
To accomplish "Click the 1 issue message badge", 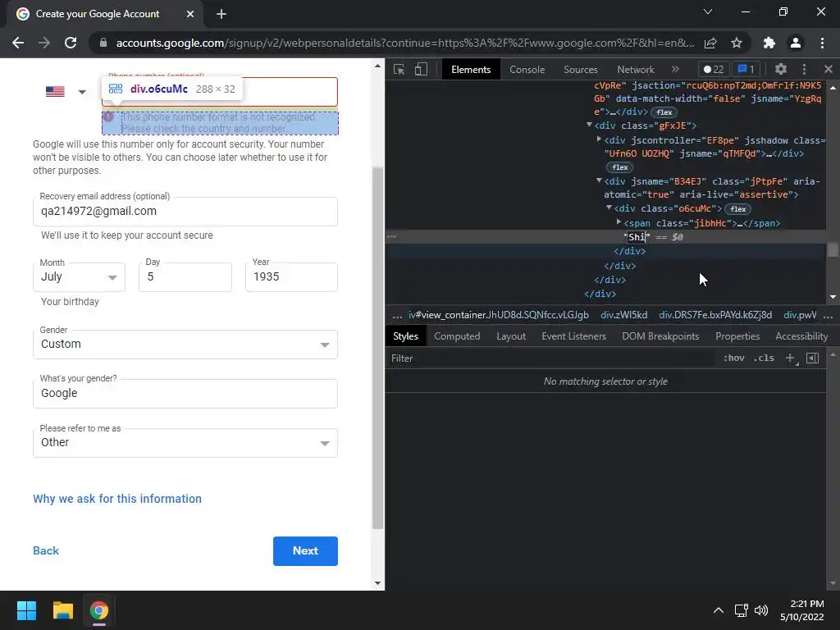I will tap(746, 70).
